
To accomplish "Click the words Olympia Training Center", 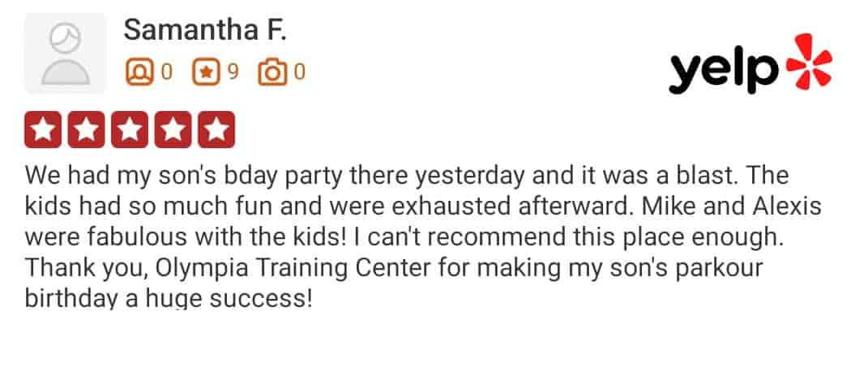I will (x=293, y=268).
